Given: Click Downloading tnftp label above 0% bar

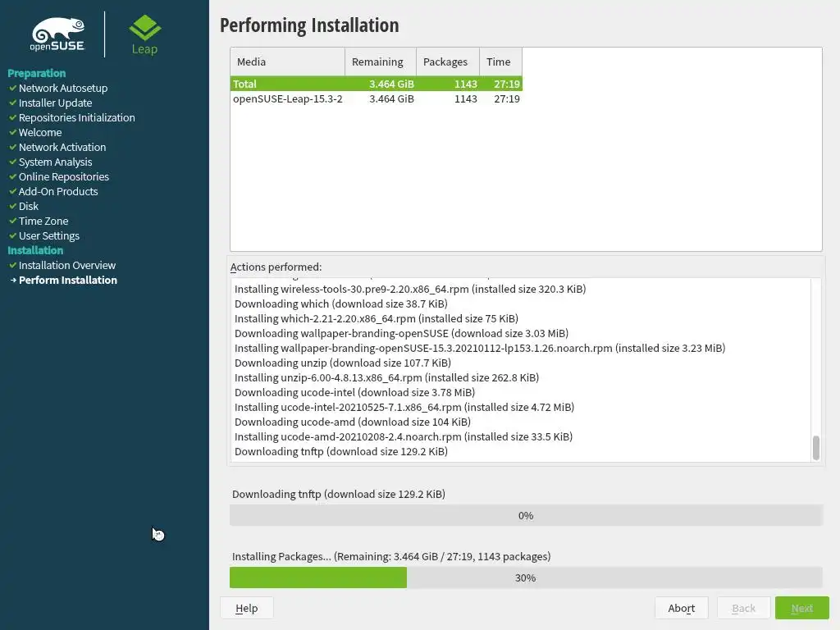Looking at the screenshot, I should coord(339,494).
